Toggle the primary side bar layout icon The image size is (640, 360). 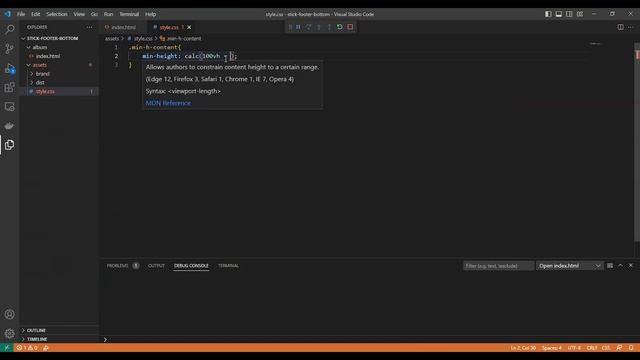pos(548,14)
